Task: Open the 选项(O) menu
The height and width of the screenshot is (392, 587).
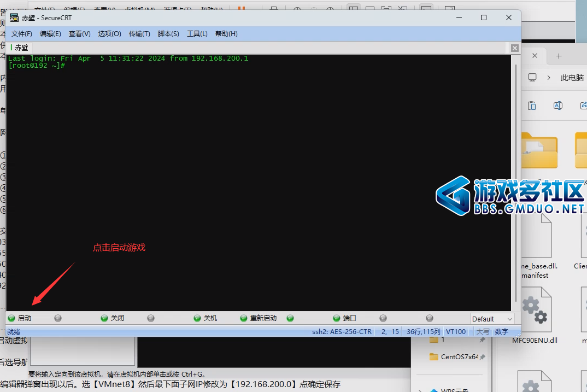Action: pos(110,34)
